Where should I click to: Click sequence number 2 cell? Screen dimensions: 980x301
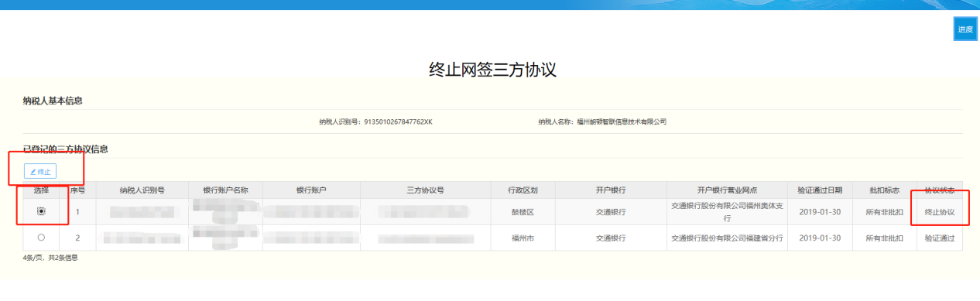77,238
